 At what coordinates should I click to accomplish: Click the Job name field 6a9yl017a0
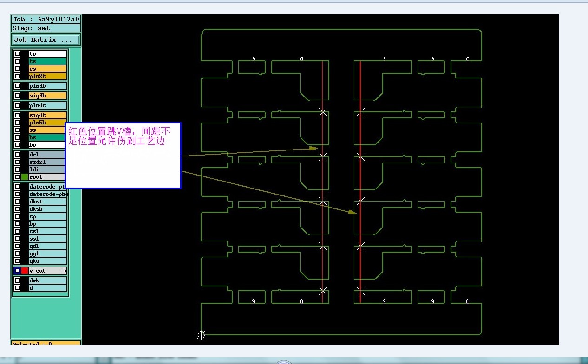click(46, 19)
